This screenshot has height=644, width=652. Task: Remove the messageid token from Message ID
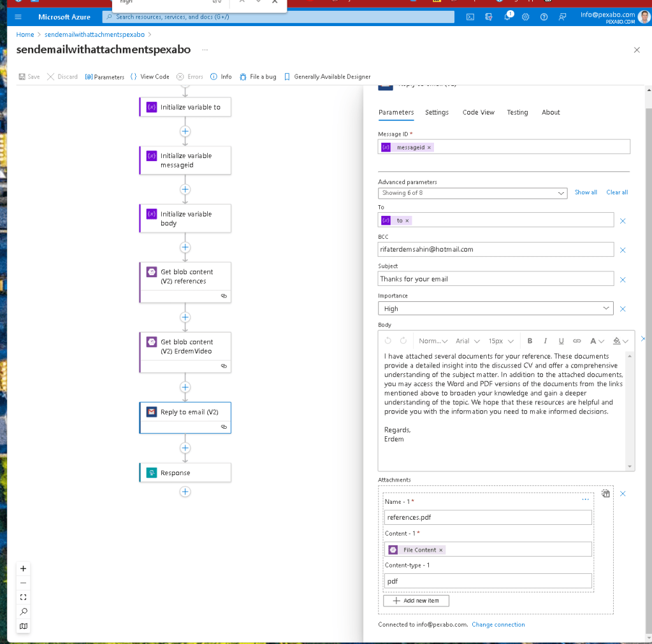click(429, 148)
